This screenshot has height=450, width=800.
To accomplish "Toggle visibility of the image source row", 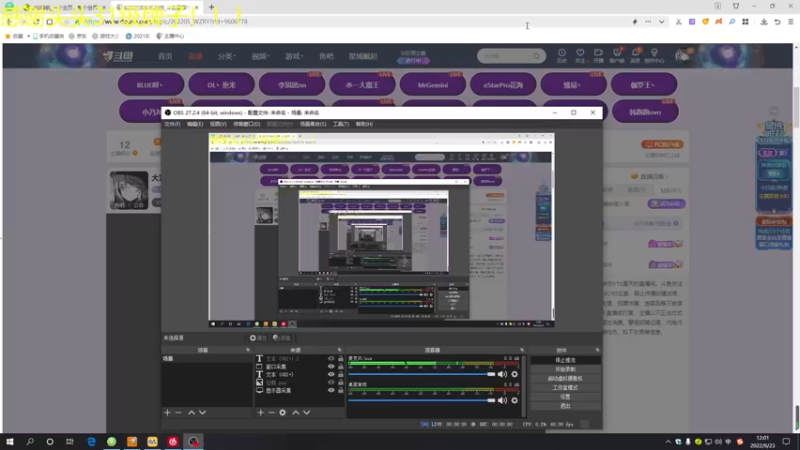I will [x=331, y=382].
